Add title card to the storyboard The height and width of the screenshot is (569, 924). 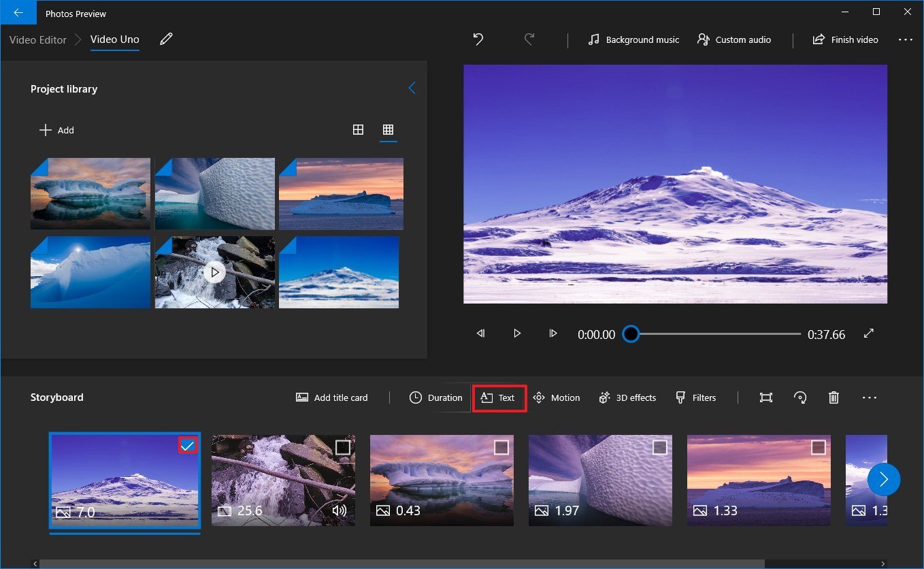(x=332, y=397)
